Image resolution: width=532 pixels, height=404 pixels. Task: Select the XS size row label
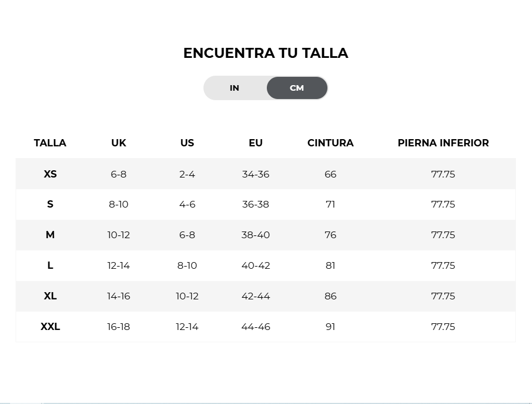point(50,174)
